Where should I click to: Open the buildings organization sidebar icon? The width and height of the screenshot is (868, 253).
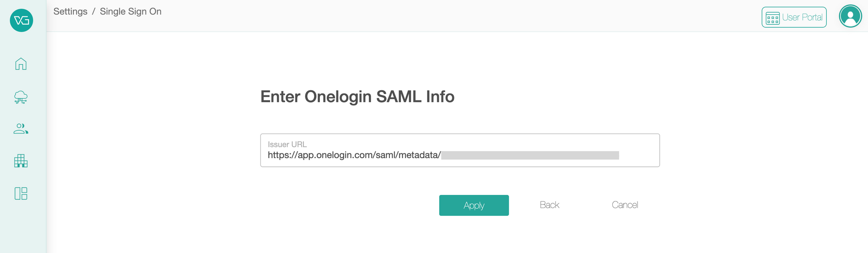coord(21,161)
